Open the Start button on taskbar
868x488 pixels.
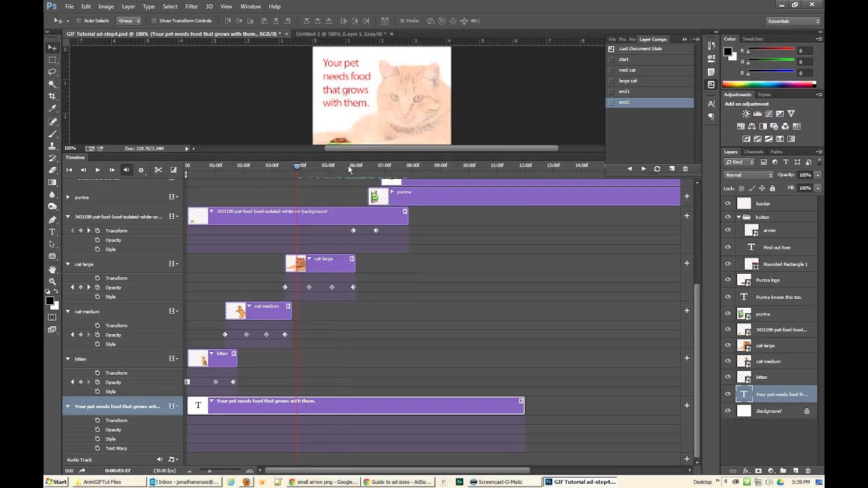coord(56,482)
